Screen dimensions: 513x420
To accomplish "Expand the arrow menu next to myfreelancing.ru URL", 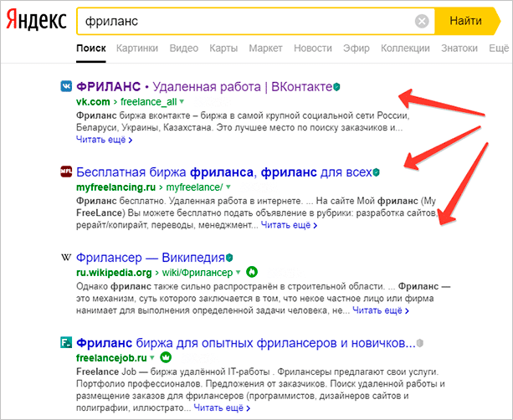I will 228,187.
